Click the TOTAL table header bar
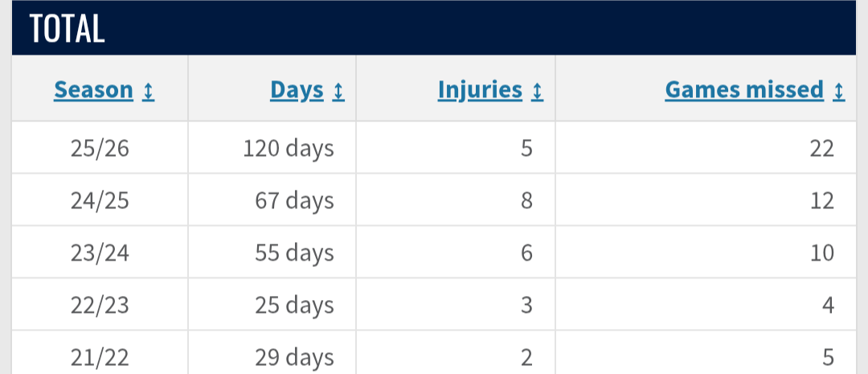Viewport: 868px width, 374px height. pos(434,27)
